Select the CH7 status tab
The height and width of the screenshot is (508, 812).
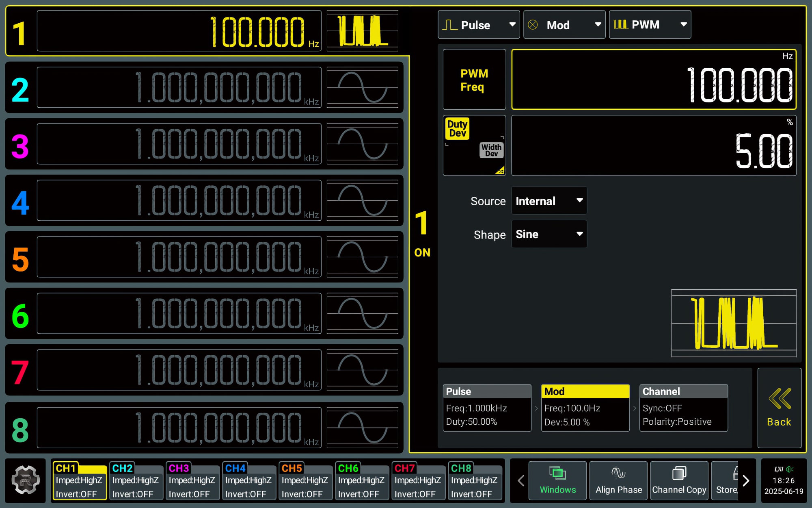tap(418, 481)
